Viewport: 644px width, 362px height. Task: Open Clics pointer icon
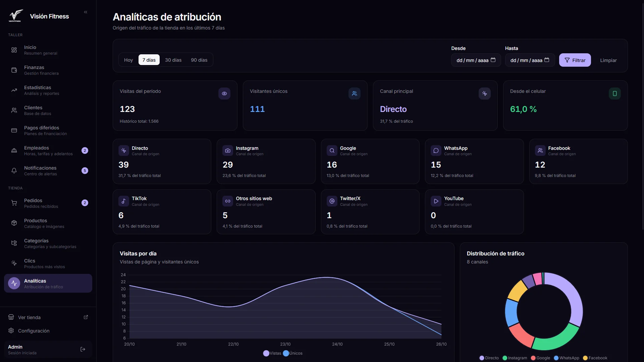tap(14, 263)
